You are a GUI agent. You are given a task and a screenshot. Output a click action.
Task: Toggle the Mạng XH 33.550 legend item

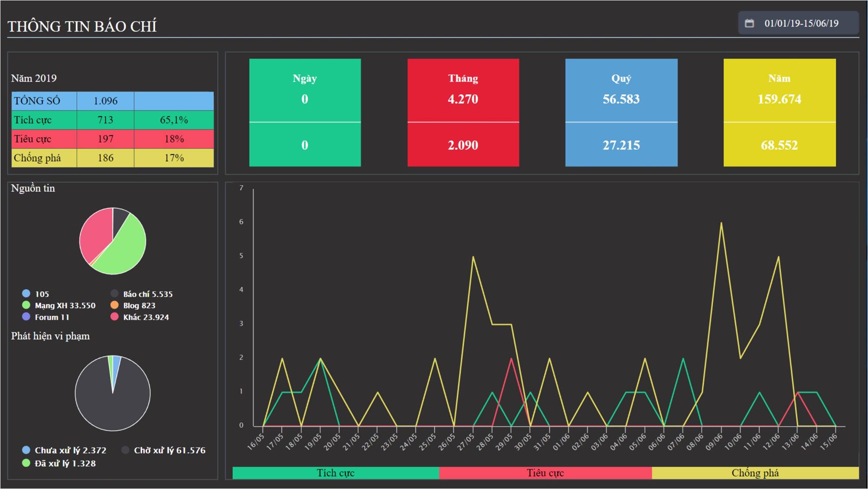tap(65, 305)
